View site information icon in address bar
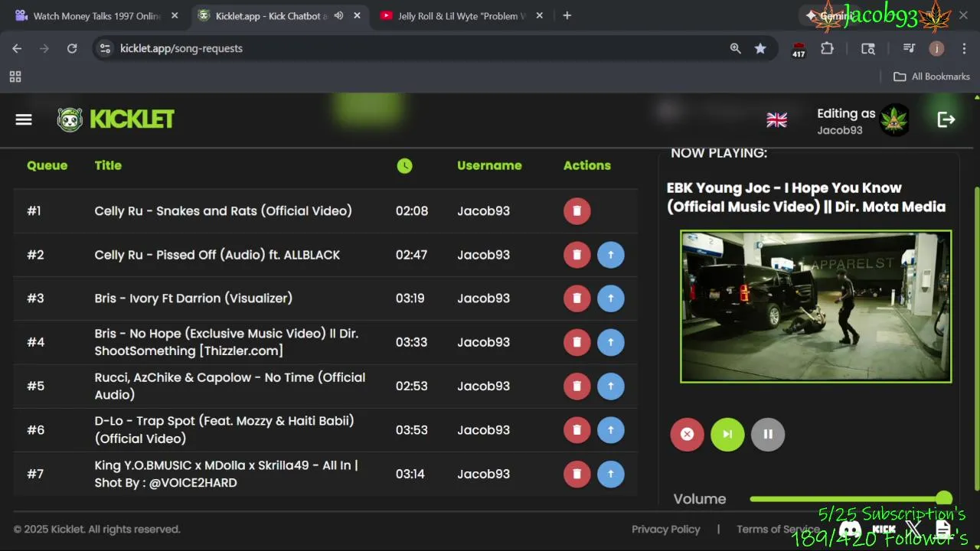Viewport: 980px width, 551px height. [x=106, y=48]
